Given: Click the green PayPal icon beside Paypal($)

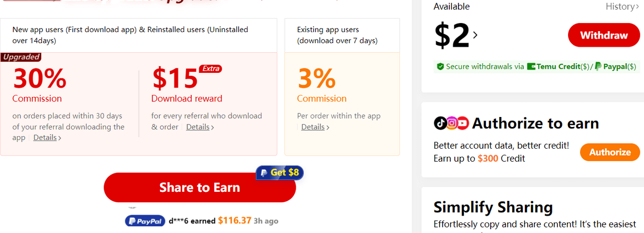Looking at the screenshot, I should [x=598, y=66].
